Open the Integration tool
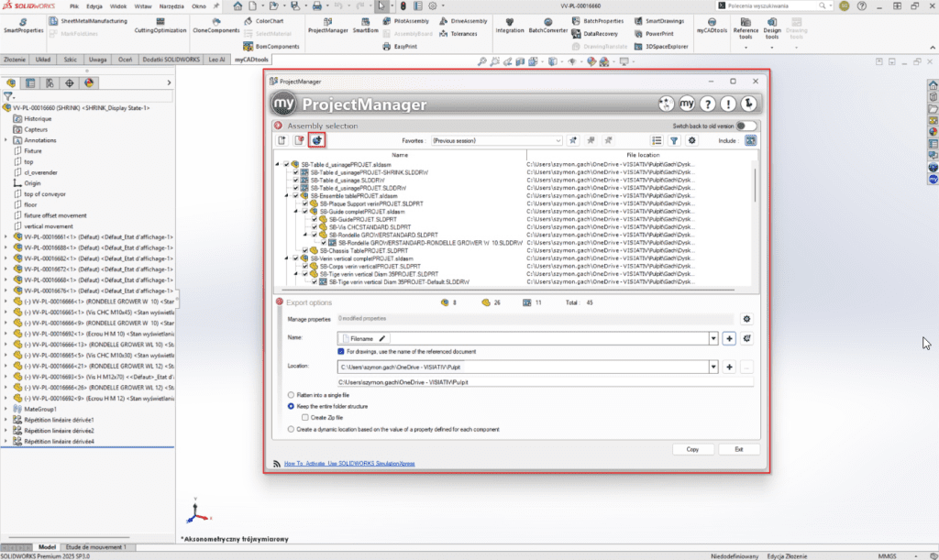 [510, 25]
